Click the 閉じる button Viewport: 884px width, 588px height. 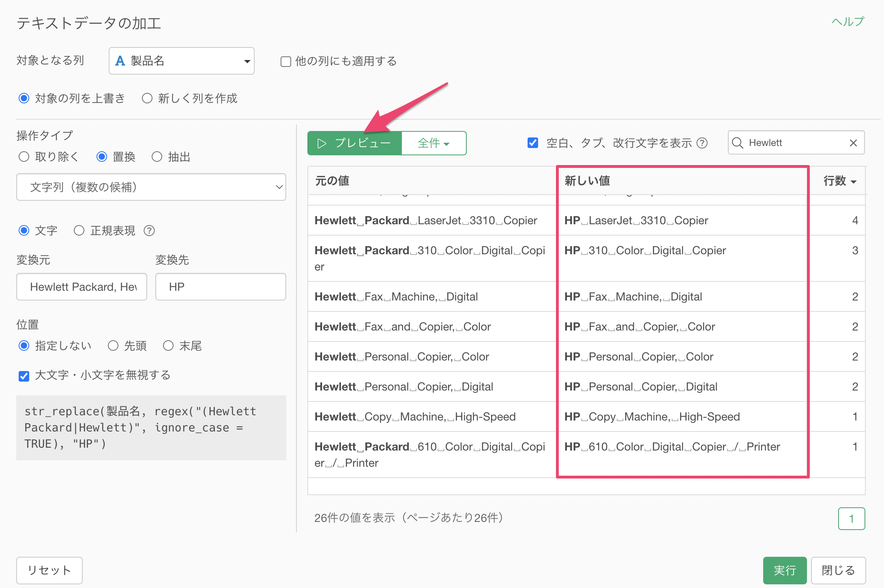coord(838,570)
